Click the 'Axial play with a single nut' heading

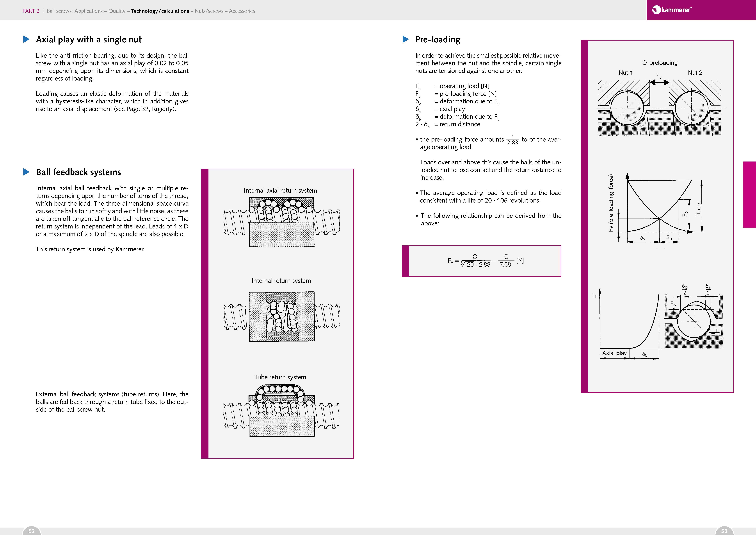[89, 39]
